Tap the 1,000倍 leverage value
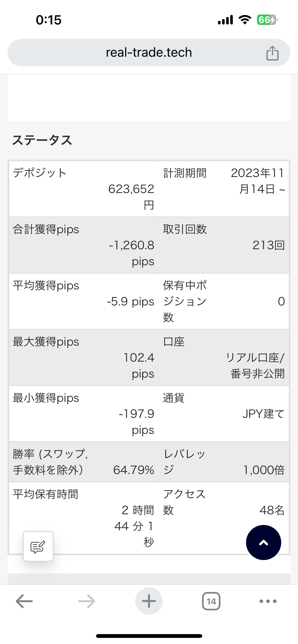This screenshot has height=644, width=298. [264, 470]
